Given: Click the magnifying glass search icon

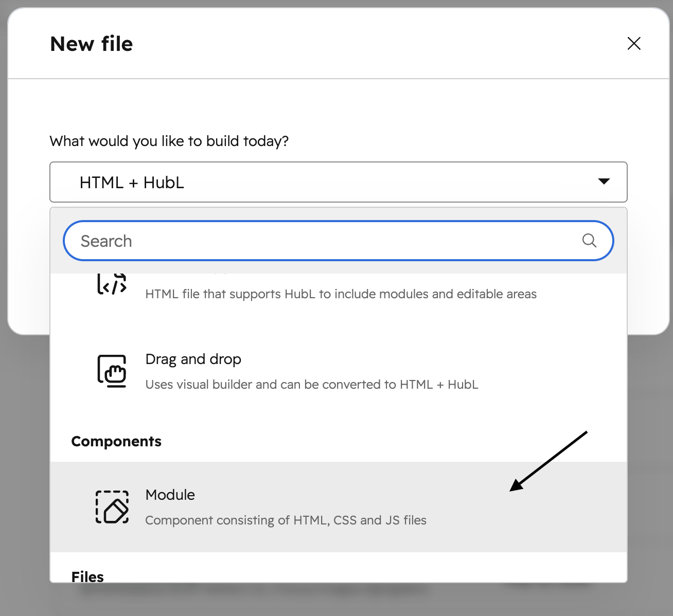Looking at the screenshot, I should pyautogui.click(x=589, y=240).
